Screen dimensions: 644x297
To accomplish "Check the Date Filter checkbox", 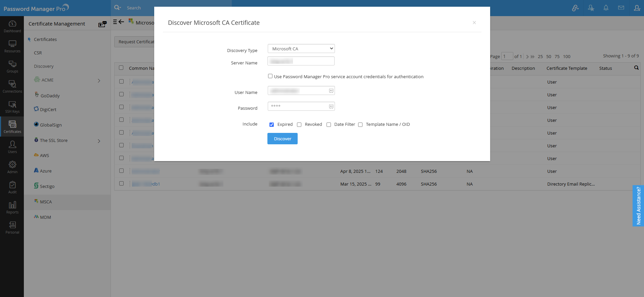I will point(329,125).
